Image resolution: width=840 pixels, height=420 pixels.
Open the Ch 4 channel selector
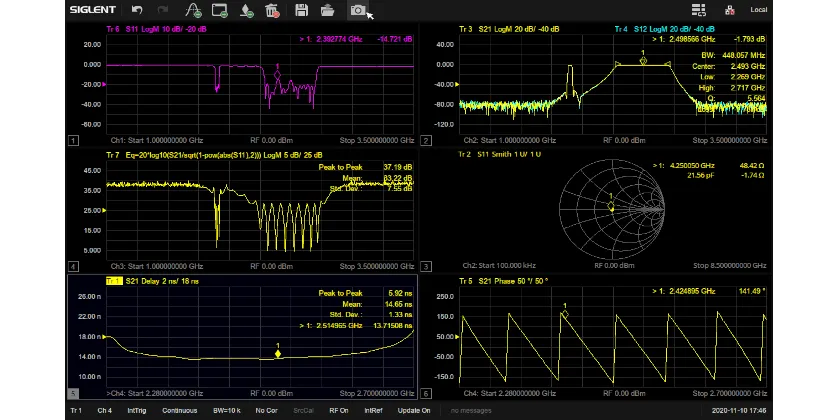(x=104, y=411)
